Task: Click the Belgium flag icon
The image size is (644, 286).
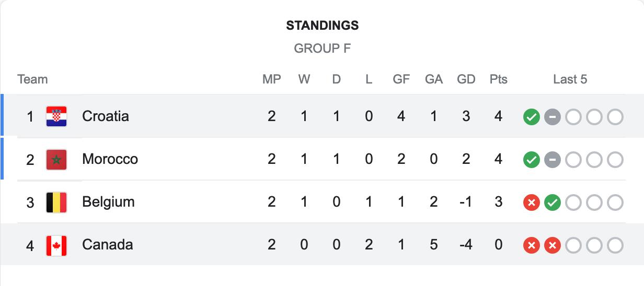Action: [x=56, y=202]
